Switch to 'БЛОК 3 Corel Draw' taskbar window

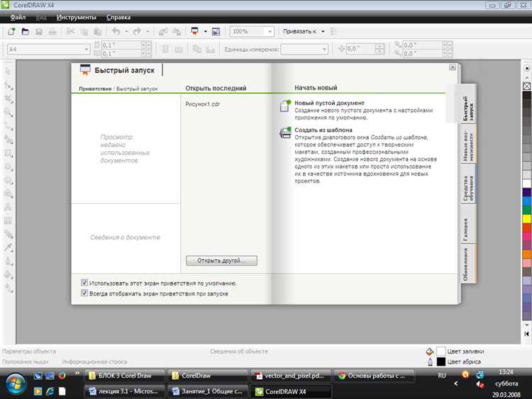point(125,376)
